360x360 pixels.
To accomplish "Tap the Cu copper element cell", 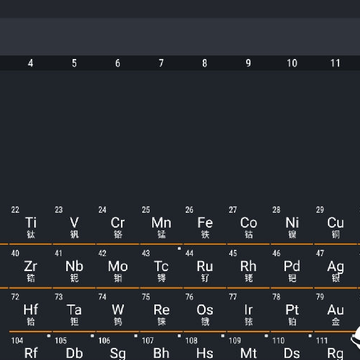I will pos(335,223).
